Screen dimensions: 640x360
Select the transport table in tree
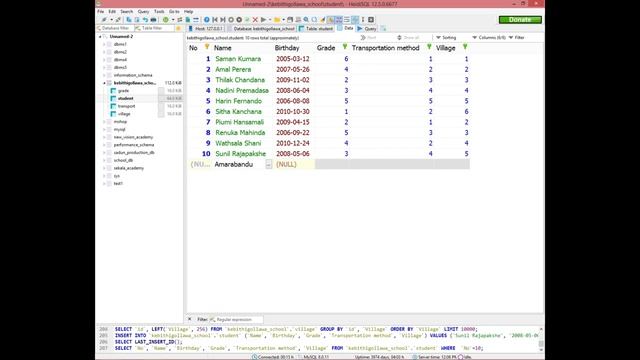coord(126,106)
